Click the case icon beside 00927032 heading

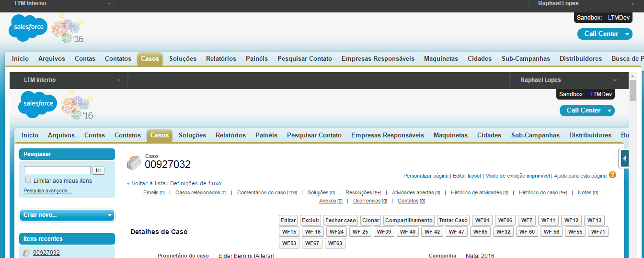point(134,163)
